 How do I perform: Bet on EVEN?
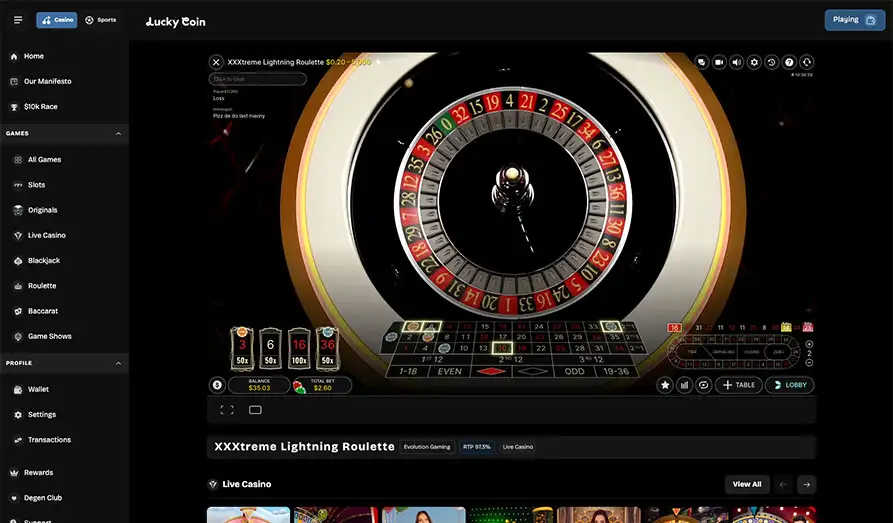450,371
